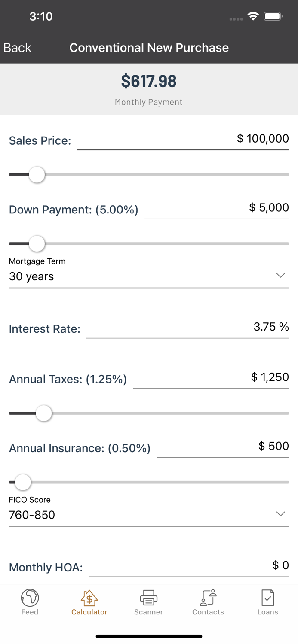
Task: Open the Feed tab icon
Action: tap(30, 597)
